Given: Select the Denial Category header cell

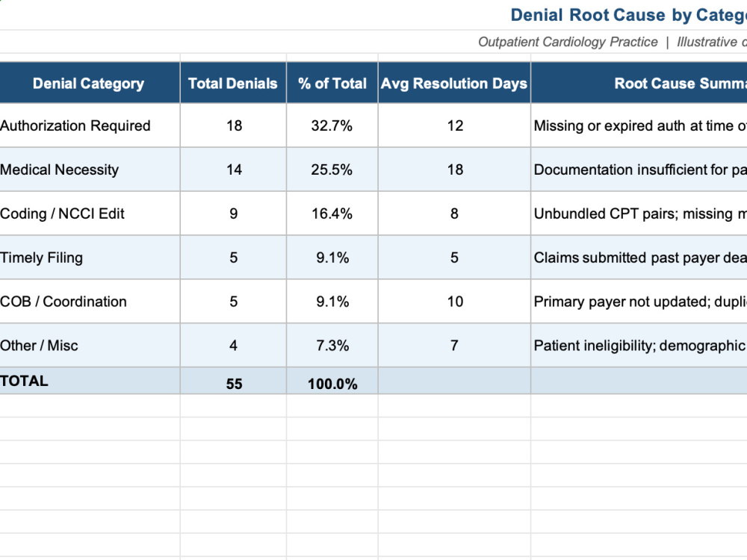Looking at the screenshot, I should 90,83.
